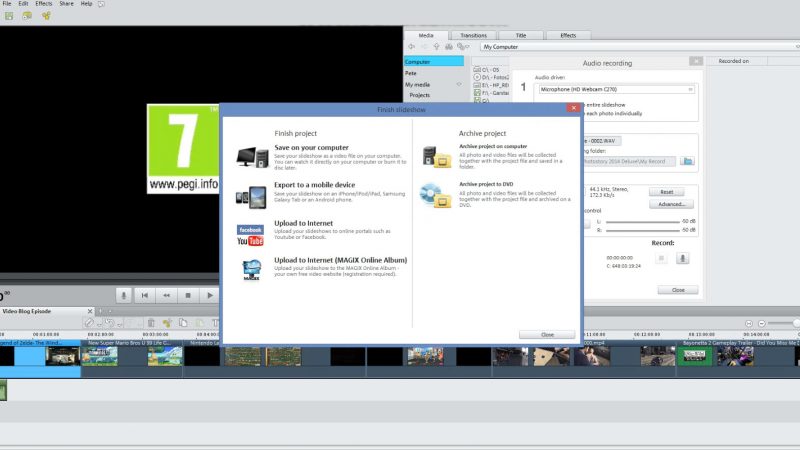Image resolution: width=800 pixels, height=450 pixels.
Task: Select the Bayonetta 2 Gameplay Trailer green thumbnail
Action: click(694, 356)
